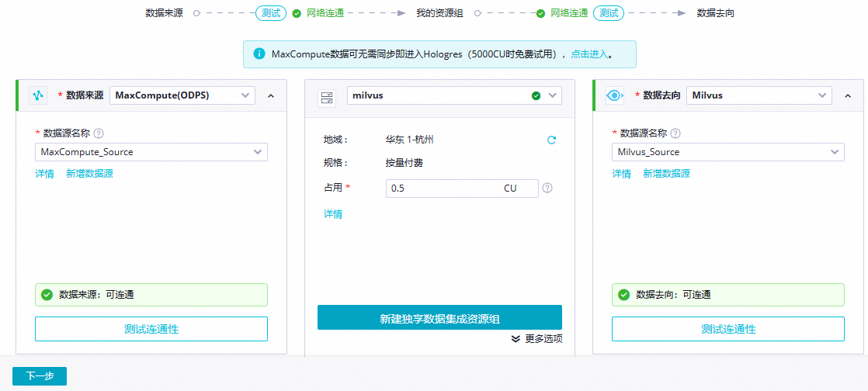This screenshot has height=391, width=868.
Task: Click the right 测试 button near 数据去向
Action: pos(609,13)
